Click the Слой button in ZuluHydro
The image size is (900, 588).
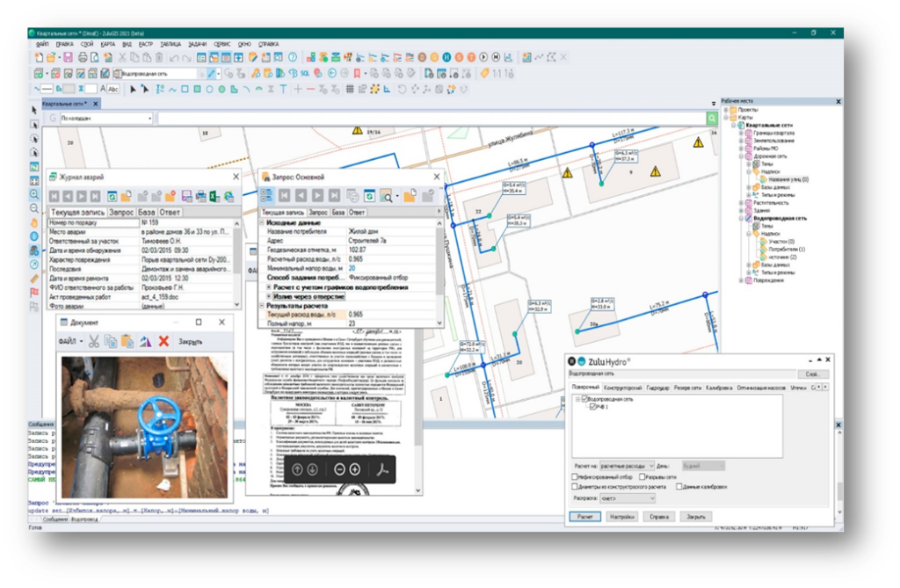812,374
